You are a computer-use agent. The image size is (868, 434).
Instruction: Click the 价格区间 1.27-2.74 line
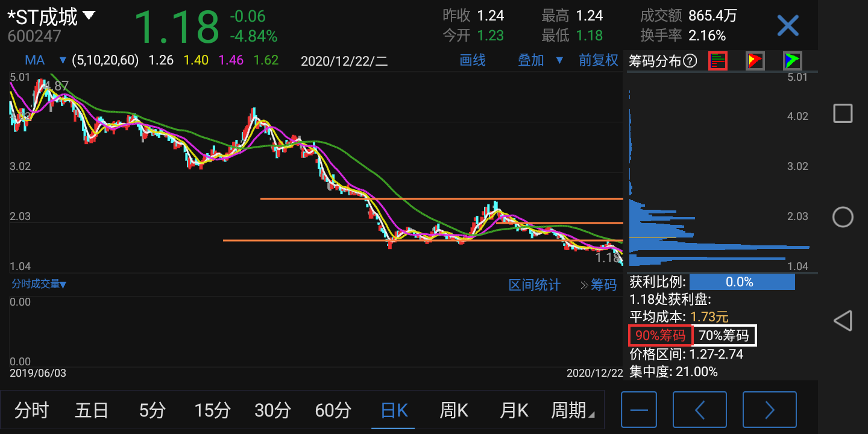point(687,354)
